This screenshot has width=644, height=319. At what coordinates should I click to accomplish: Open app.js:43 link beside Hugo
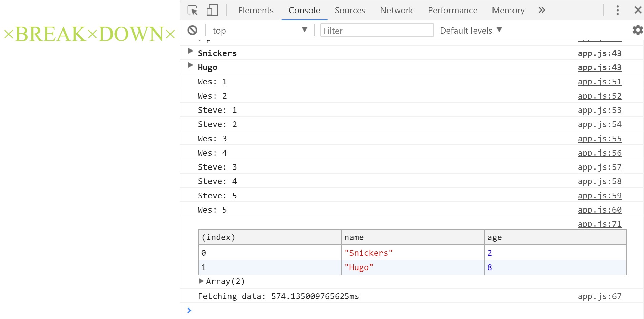tap(600, 67)
